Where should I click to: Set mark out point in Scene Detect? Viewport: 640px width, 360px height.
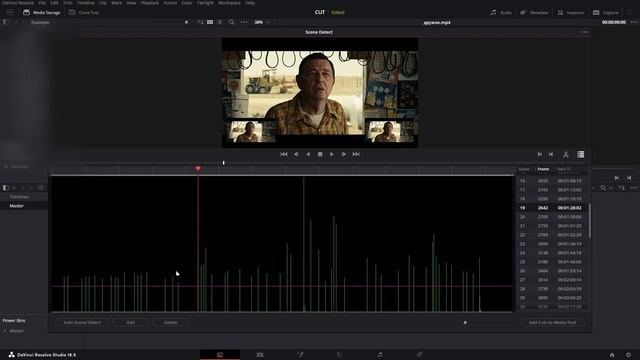tap(551, 154)
